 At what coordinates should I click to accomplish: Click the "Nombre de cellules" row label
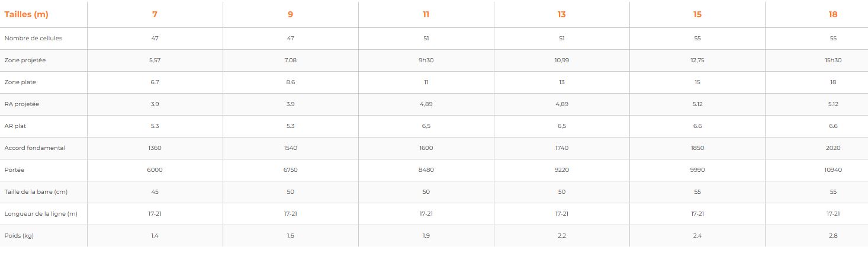[x=33, y=39]
